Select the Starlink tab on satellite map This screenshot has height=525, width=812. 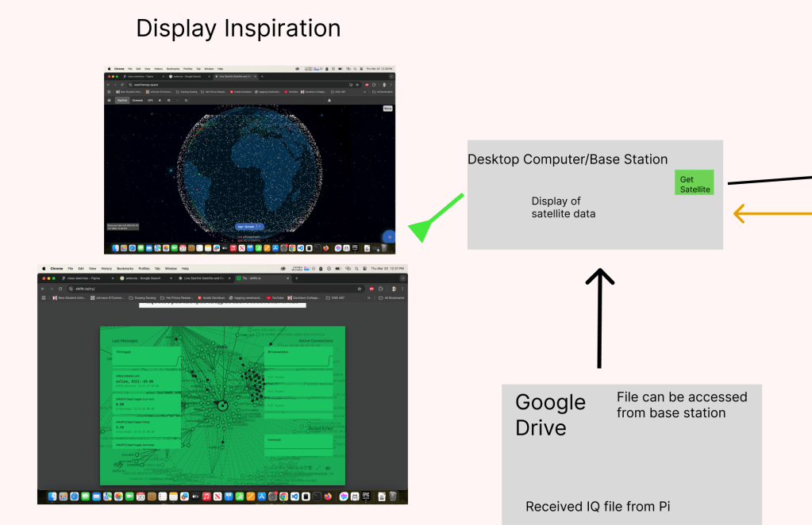pos(122,101)
